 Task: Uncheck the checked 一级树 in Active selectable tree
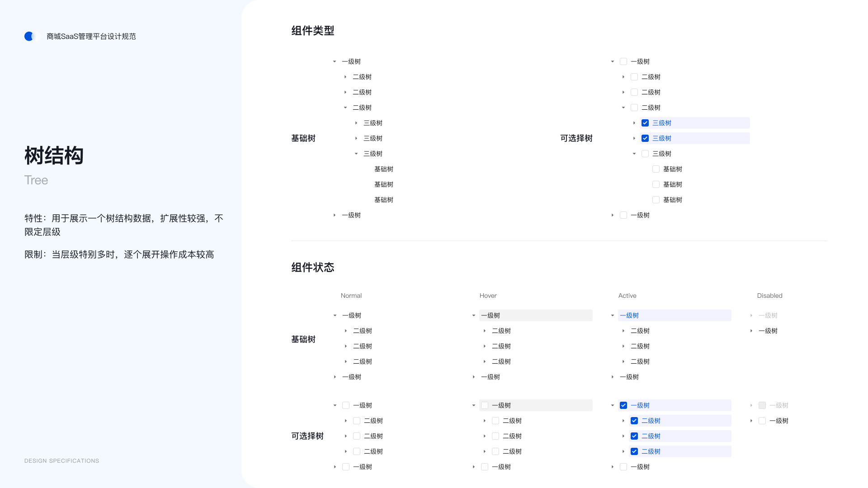[623, 405]
